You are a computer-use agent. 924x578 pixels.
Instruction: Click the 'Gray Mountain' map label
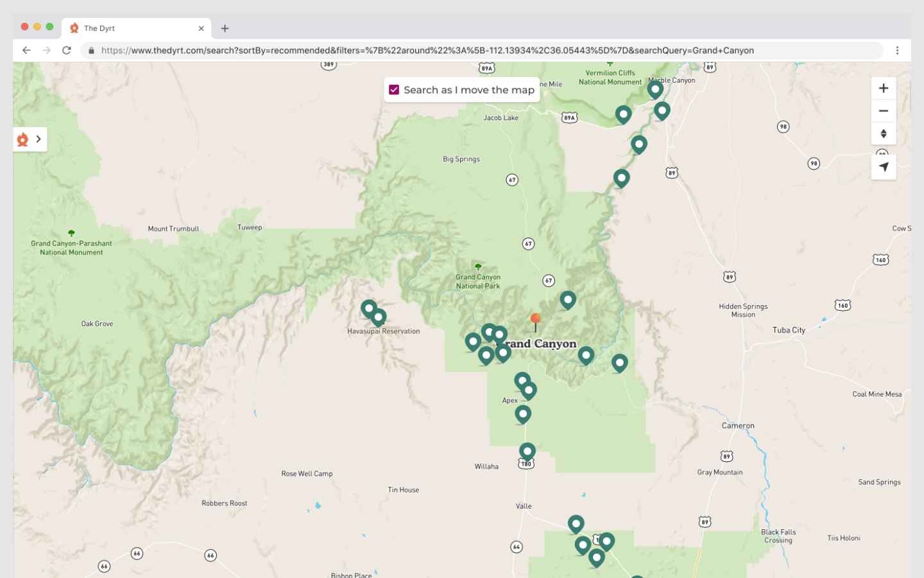point(720,472)
